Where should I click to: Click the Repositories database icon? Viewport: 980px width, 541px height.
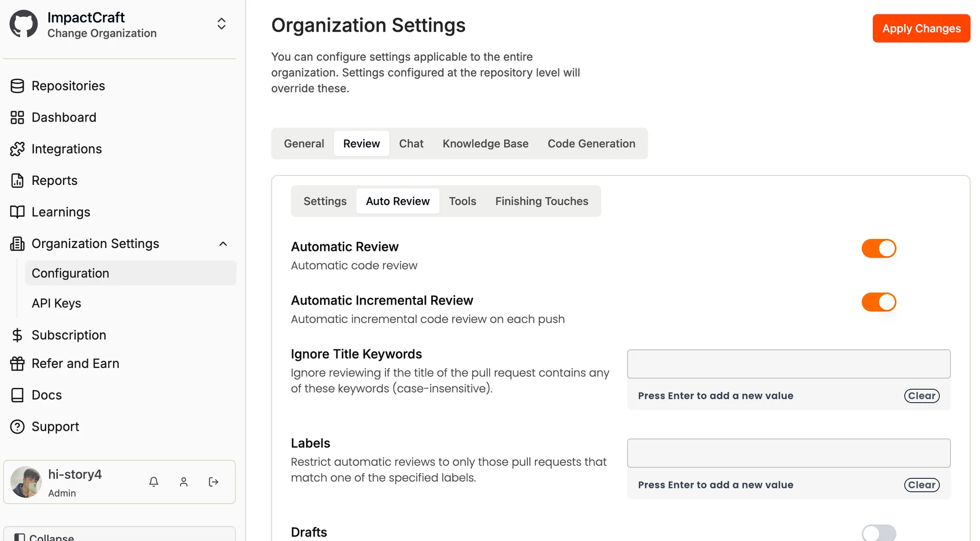(x=17, y=86)
